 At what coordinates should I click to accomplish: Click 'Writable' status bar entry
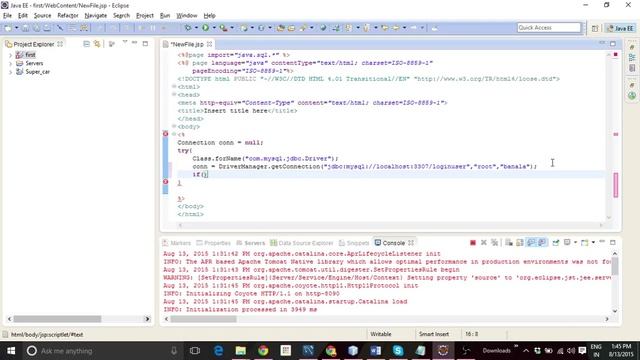click(381, 334)
